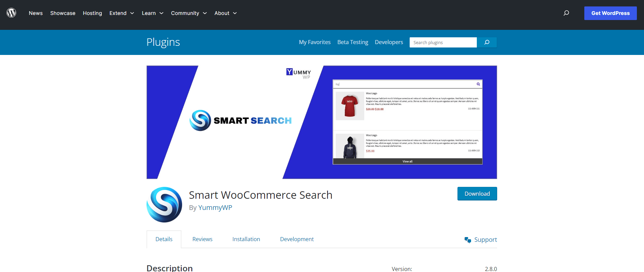Switch to the Installation tab
Viewport: 644px width, 272px height.
246,239
